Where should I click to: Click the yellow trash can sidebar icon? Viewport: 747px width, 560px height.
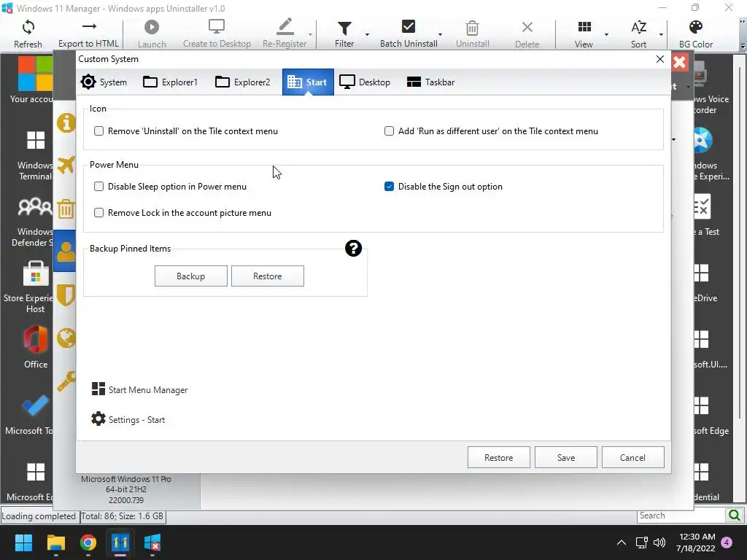pyautogui.click(x=66, y=209)
